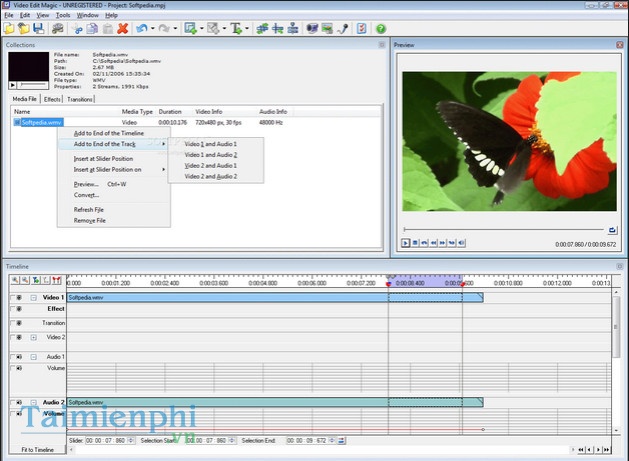This screenshot has width=629, height=461.
Task: Toggle visibility eye of the Video 1 track
Action: pos(19,297)
